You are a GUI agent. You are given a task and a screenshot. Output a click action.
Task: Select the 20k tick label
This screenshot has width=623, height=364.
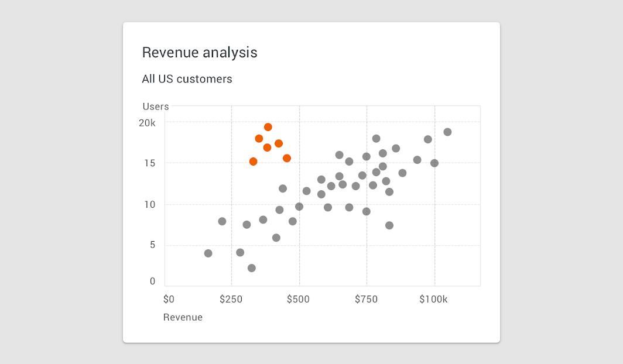coord(147,123)
